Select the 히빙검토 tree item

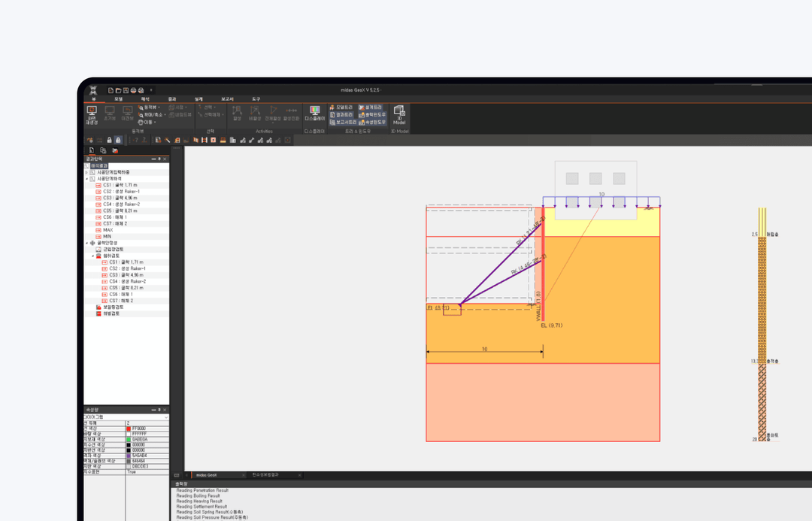111,314
